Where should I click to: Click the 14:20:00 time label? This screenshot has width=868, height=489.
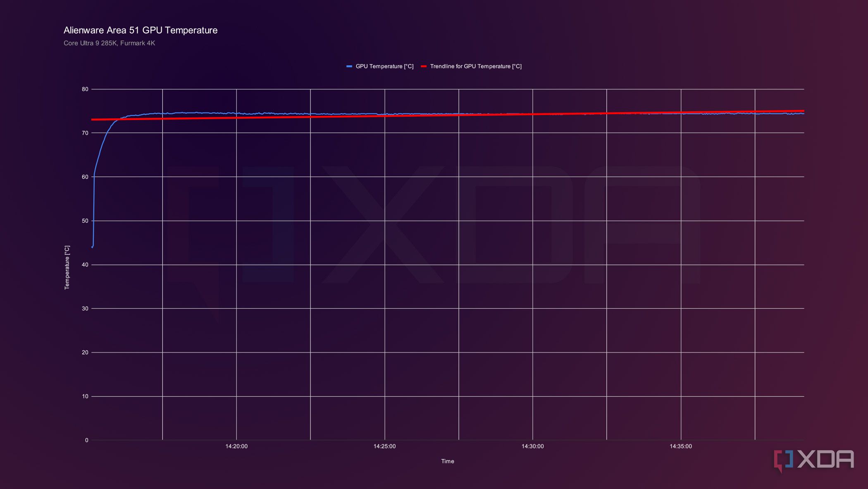coord(236,446)
